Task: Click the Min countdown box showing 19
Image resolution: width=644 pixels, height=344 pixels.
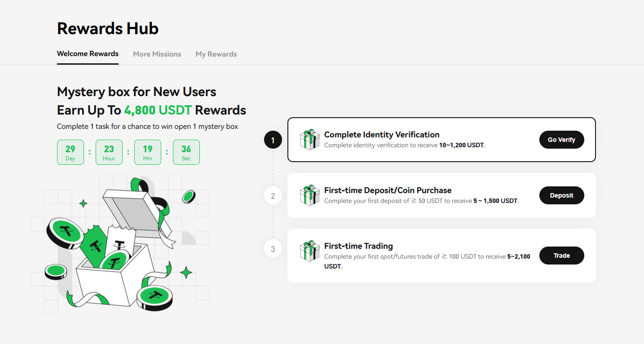Action: click(x=148, y=152)
